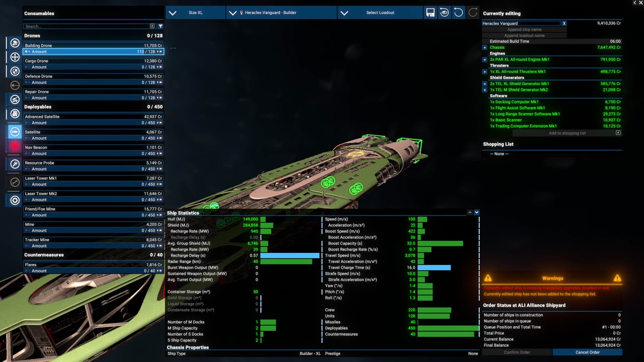The image size is (644, 362).
Task: Click the Countermeasures category header
Action: [x=93, y=255]
